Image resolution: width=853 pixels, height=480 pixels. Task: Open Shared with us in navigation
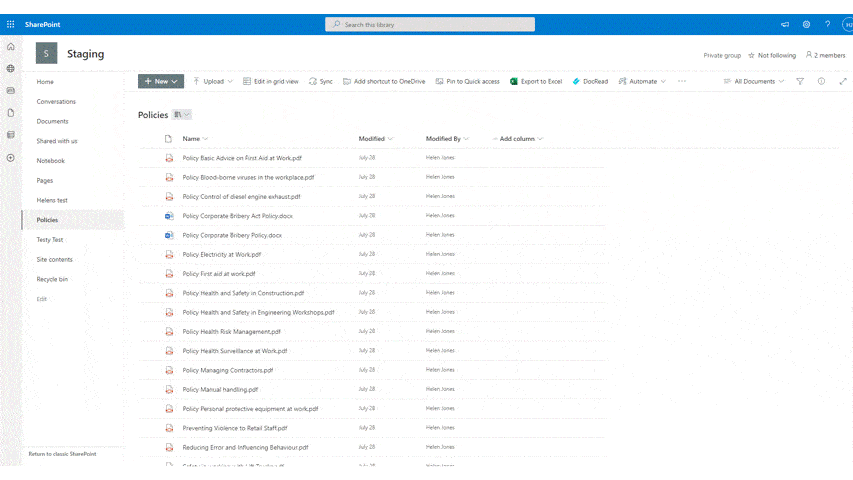57,141
